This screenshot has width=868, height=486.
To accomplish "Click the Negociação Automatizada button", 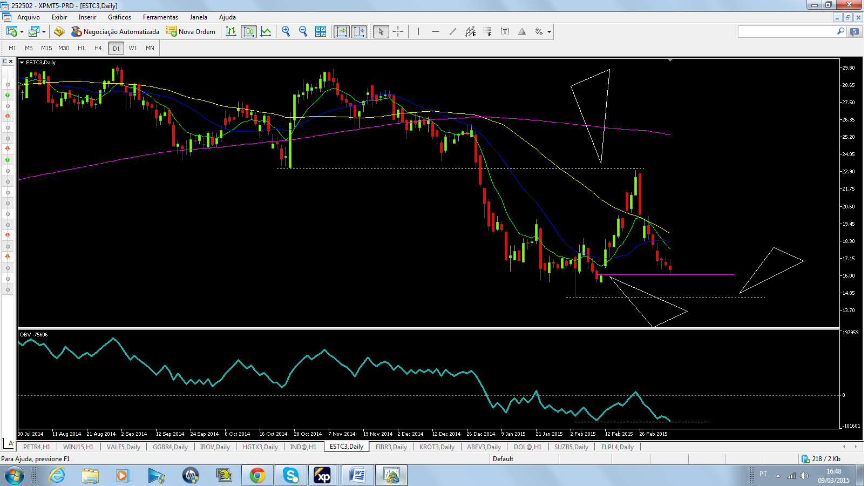I will point(116,31).
